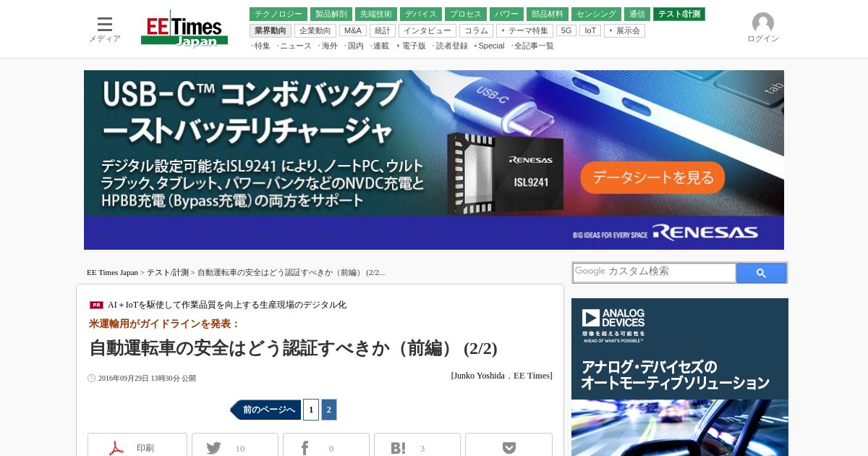
Task: Open the 連載 link
Action: pyautogui.click(x=380, y=46)
